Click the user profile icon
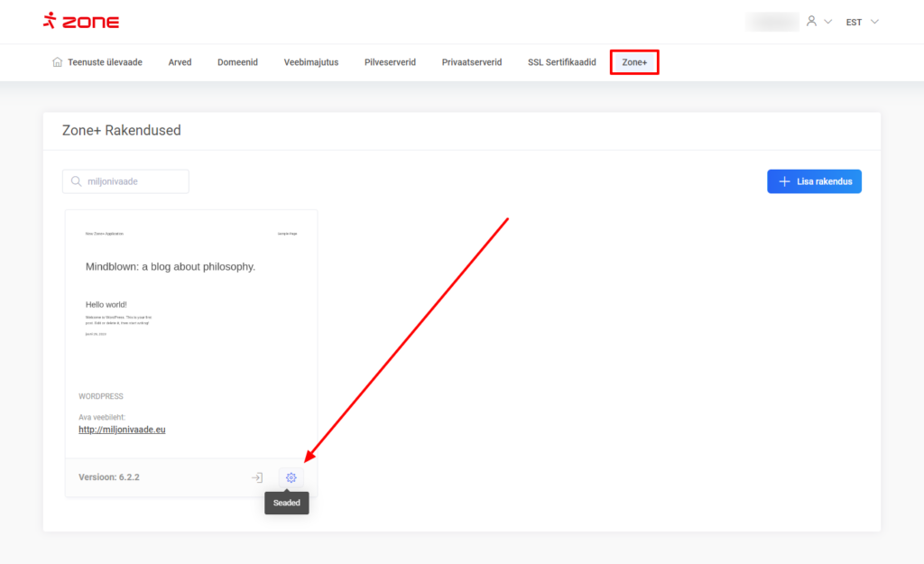This screenshot has width=924, height=564. [812, 21]
